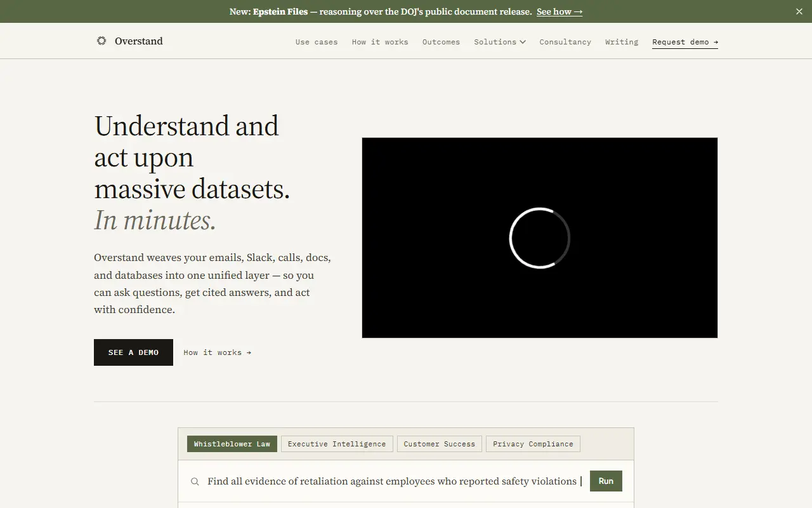Open the Writing nav link
The image size is (812, 508).
(622, 42)
